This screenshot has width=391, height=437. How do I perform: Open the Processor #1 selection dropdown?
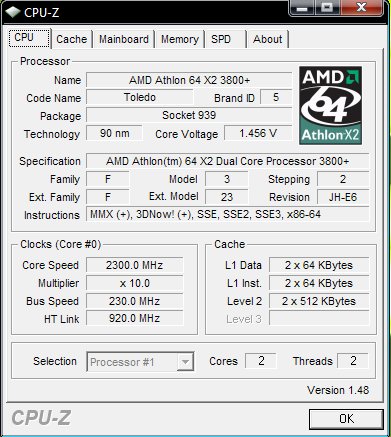click(x=140, y=362)
